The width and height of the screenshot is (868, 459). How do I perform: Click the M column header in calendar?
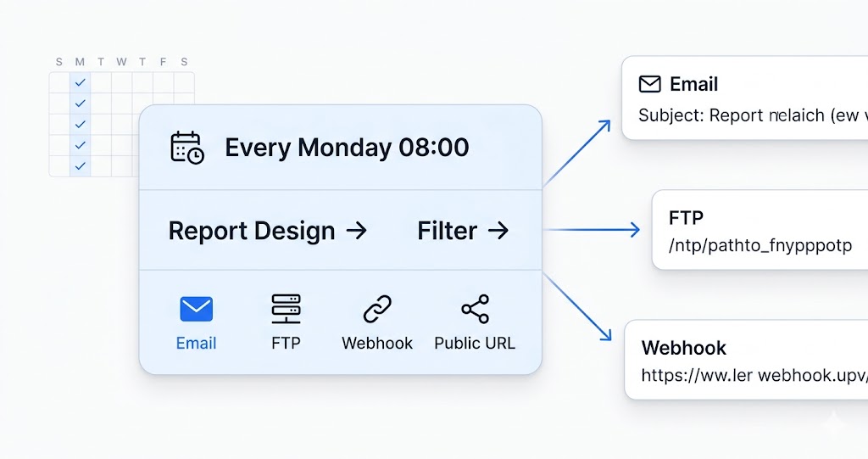pos(80,62)
